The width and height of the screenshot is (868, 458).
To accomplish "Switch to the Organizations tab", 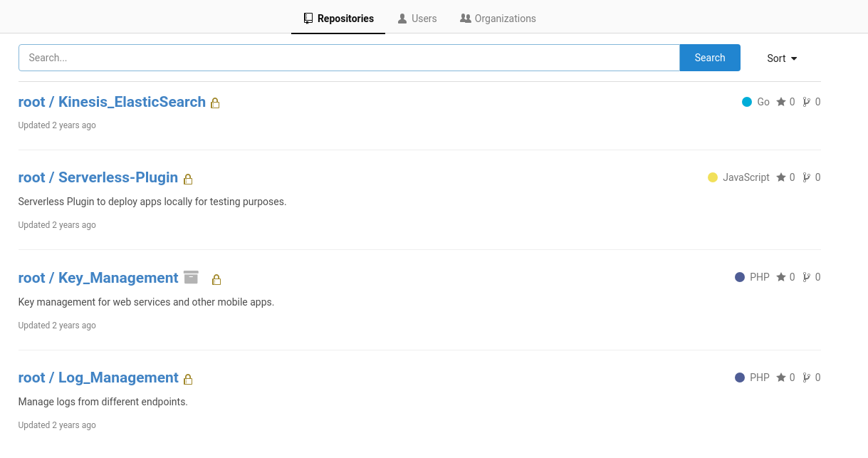I will tap(498, 19).
